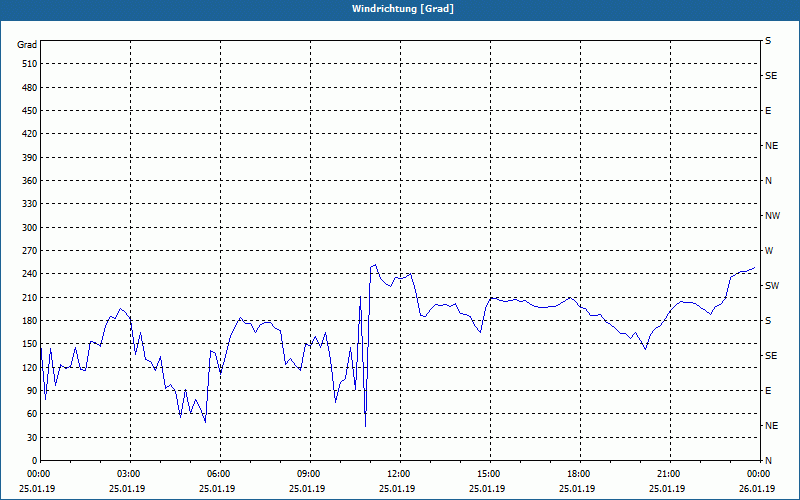Select the '26.01.19' date label

tap(757, 489)
